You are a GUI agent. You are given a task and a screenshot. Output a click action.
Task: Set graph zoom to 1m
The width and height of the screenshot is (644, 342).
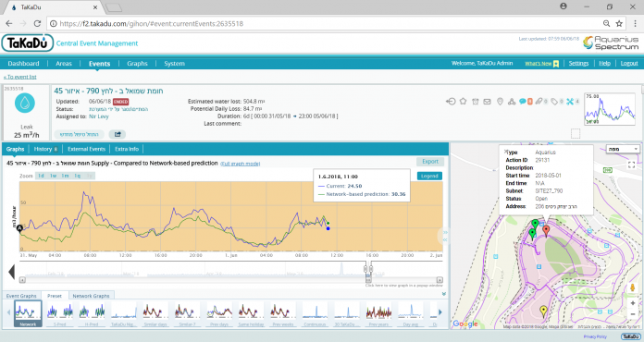65,176
